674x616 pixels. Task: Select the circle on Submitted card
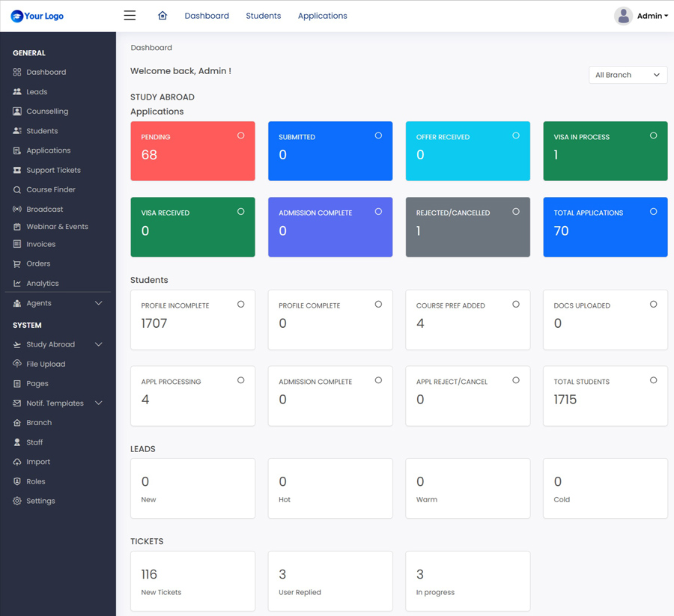tap(378, 135)
